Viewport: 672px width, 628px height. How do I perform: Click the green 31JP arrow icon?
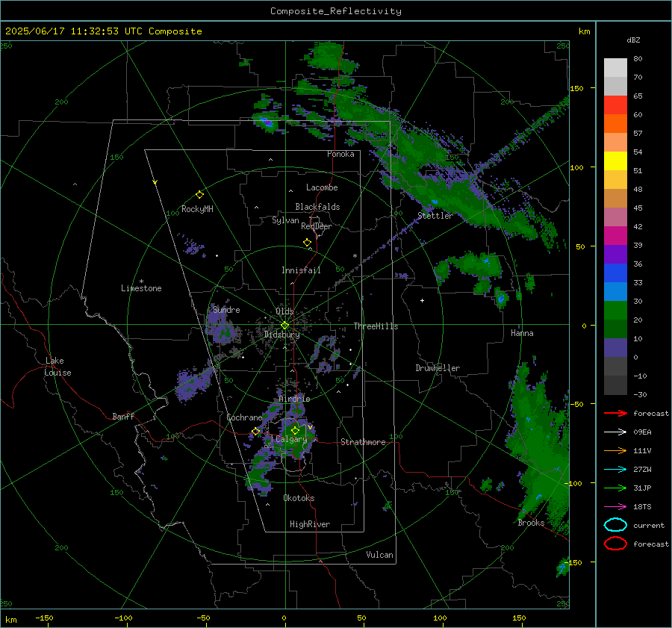pos(615,488)
